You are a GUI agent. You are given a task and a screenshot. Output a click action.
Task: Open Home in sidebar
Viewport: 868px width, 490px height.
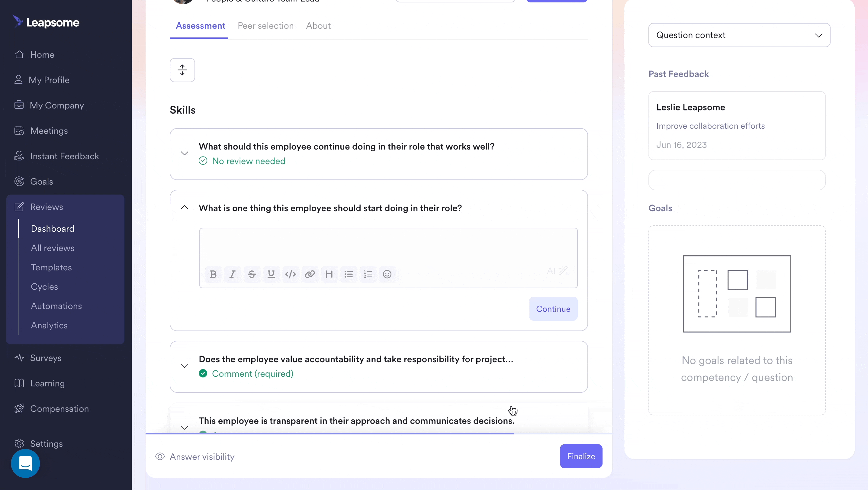coord(34,55)
